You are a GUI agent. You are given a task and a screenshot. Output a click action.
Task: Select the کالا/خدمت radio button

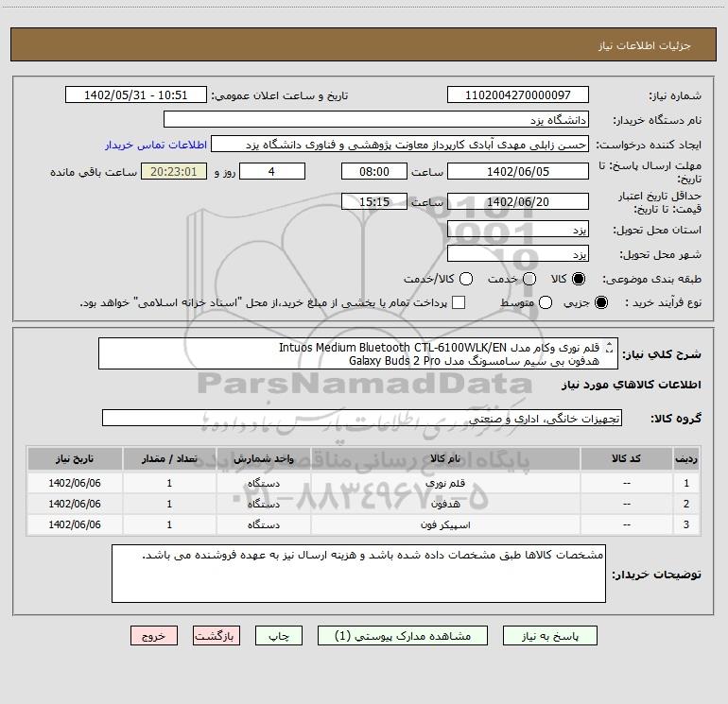(466, 279)
